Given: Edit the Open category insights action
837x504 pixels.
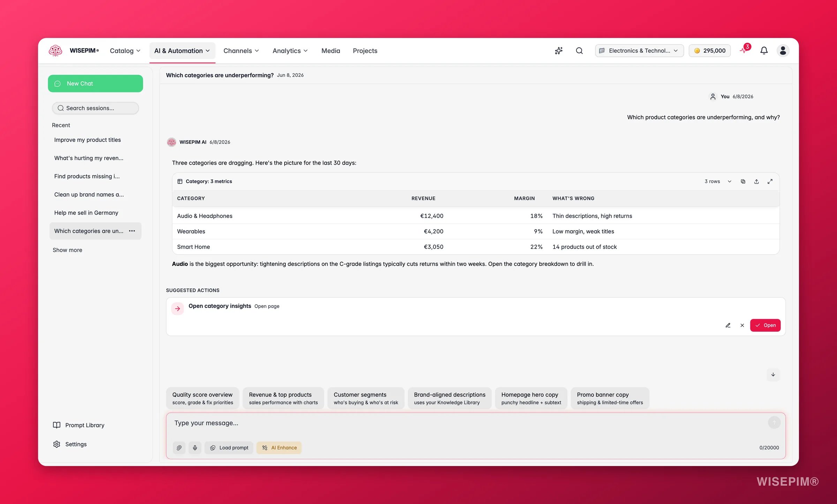Looking at the screenshot, I should [x=728, y=325].
